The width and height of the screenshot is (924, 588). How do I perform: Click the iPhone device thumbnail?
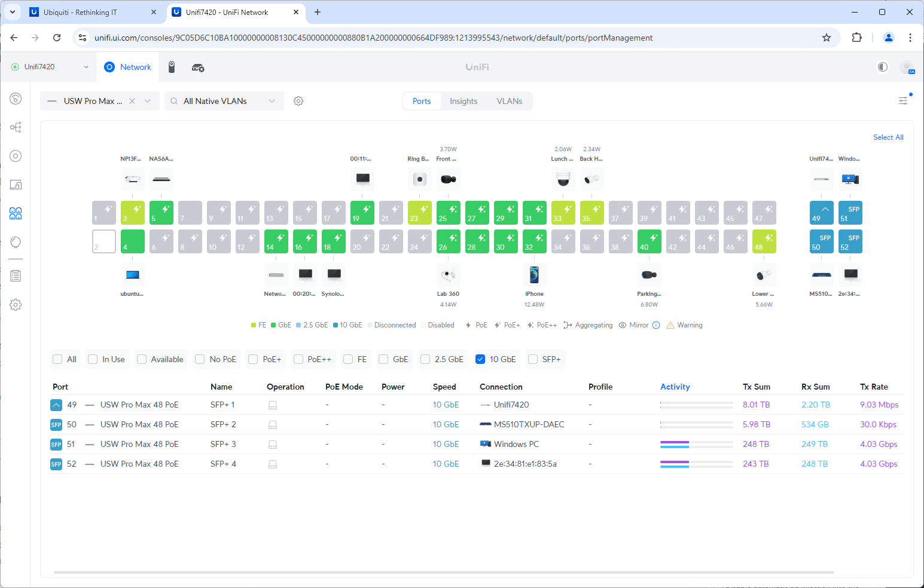click(x=534, y=275)
